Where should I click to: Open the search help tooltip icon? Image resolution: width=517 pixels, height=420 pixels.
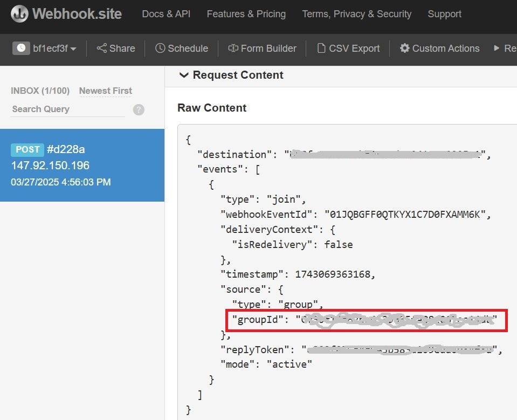coord(139,110)
